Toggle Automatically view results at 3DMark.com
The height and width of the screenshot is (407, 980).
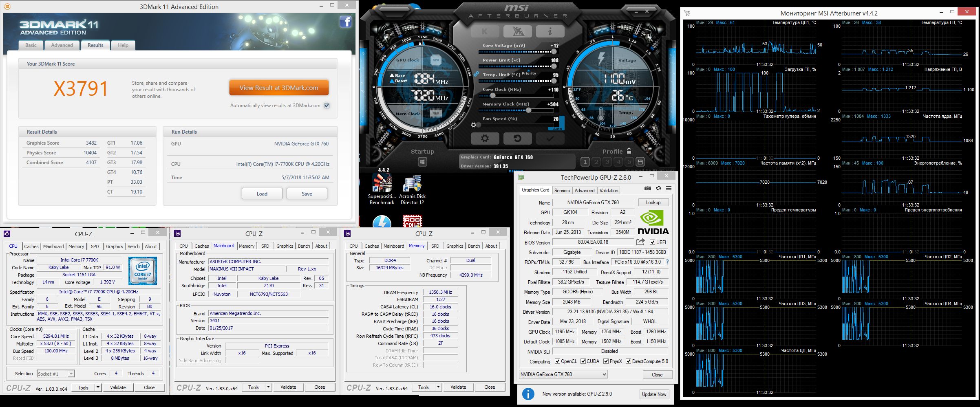pyautogui.click(x=327, y=106)
